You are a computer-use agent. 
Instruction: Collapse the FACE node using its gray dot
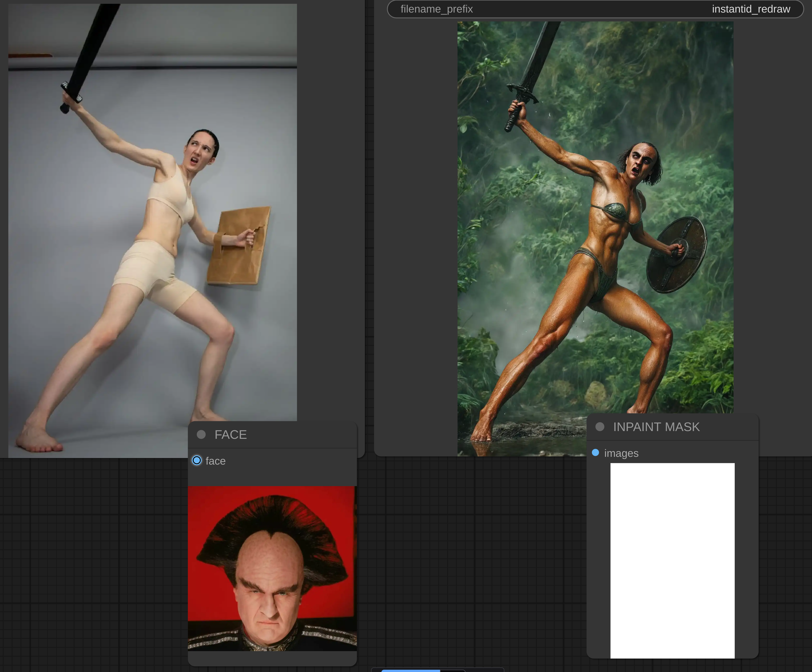pos(201,434)
